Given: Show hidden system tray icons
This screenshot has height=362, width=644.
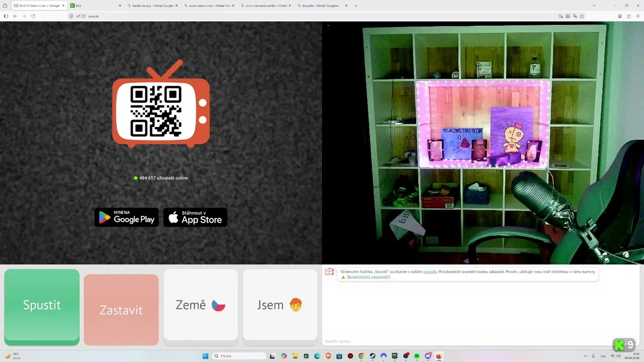Looking at the screenshot, I should point(585,356).
